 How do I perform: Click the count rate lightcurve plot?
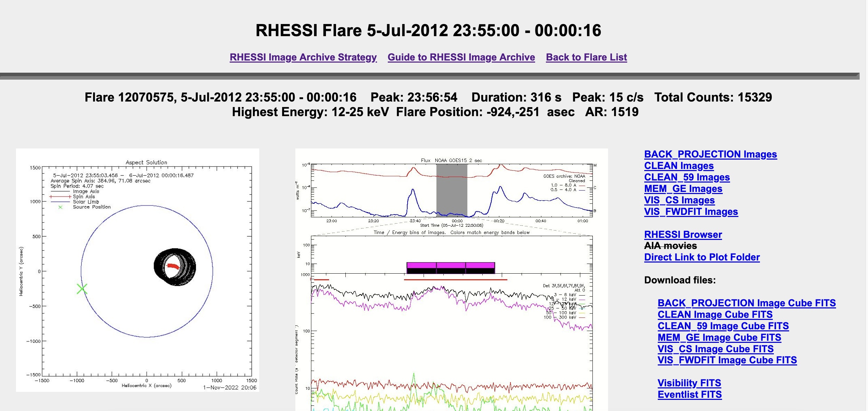tap(451, 342)
